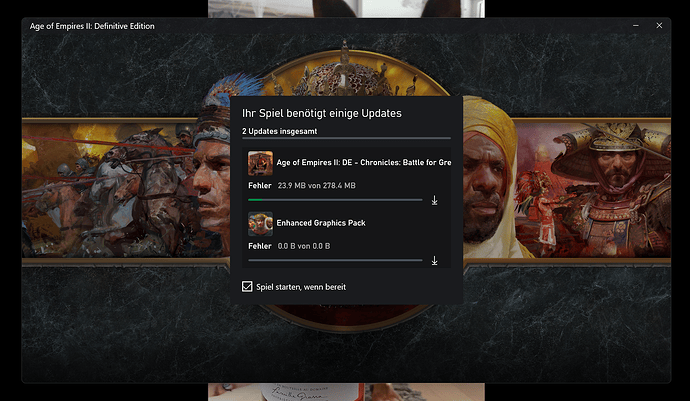Close the Age of Empires II window
The width and height of the screenshot is (690, 401).
tap(659, 26)
